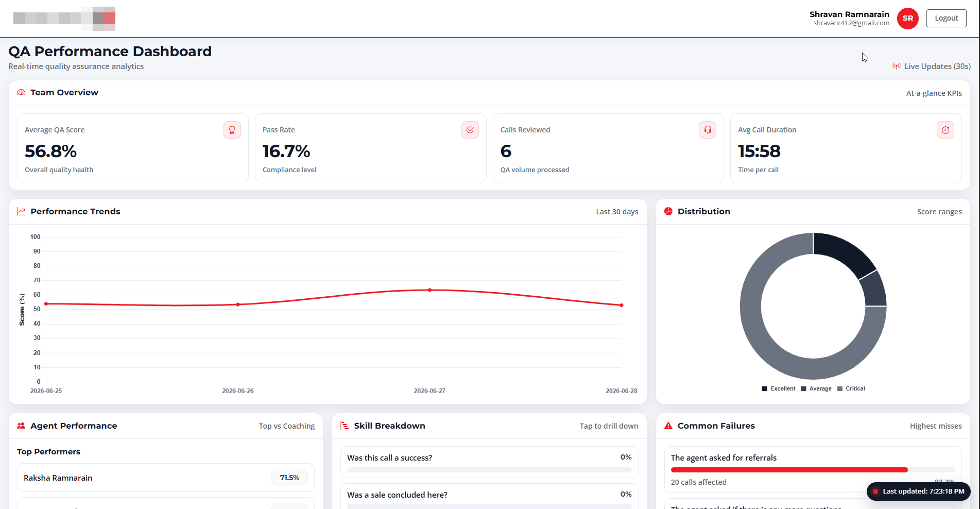Open the Avg Call Duration card
This screenshot has width=980, height=509.
pos(846,148)
